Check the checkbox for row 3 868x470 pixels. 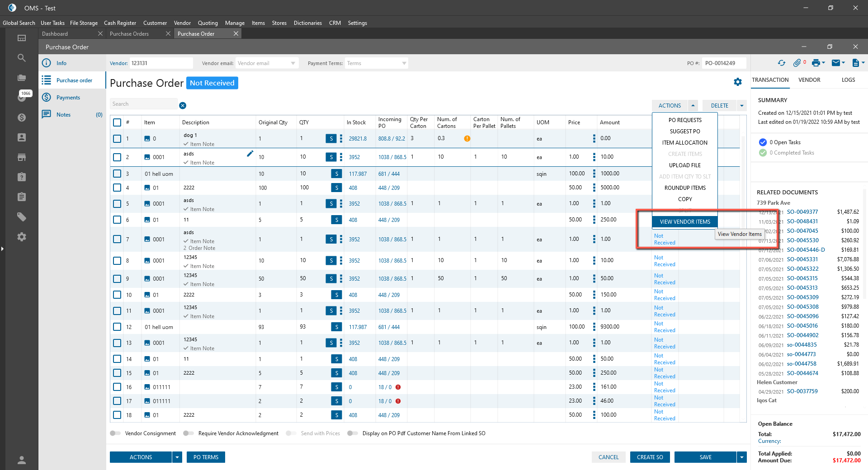point(117,174)
